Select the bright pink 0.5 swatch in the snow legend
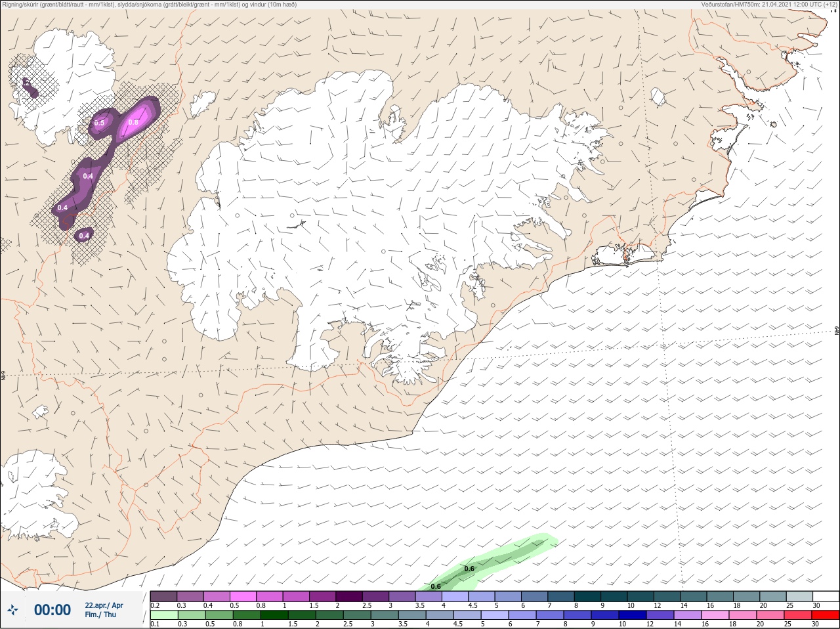840x629 pixels. coord(243,596)
